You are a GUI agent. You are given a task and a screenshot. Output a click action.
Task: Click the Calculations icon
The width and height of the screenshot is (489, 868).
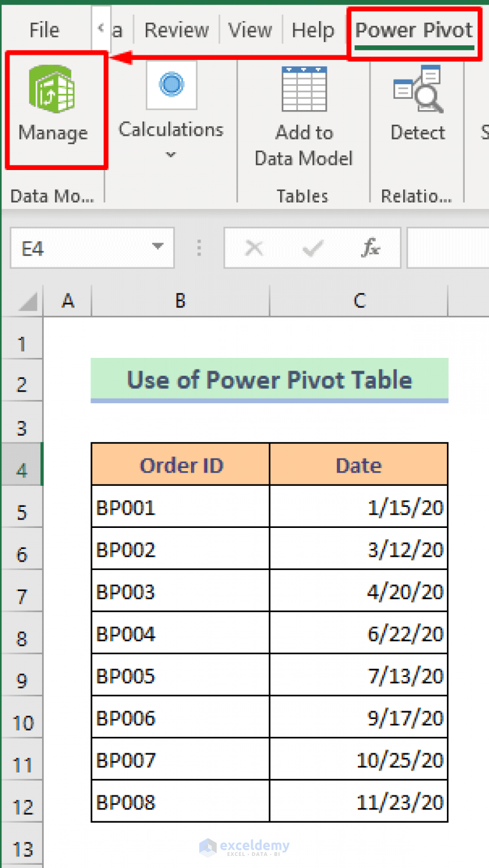click(x=171, y=85)
